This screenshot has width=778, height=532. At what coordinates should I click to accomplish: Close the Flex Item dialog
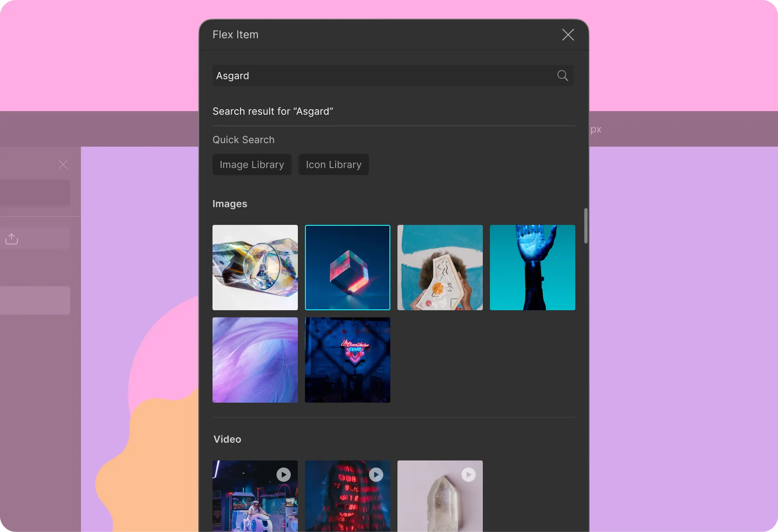coord(568,35)
